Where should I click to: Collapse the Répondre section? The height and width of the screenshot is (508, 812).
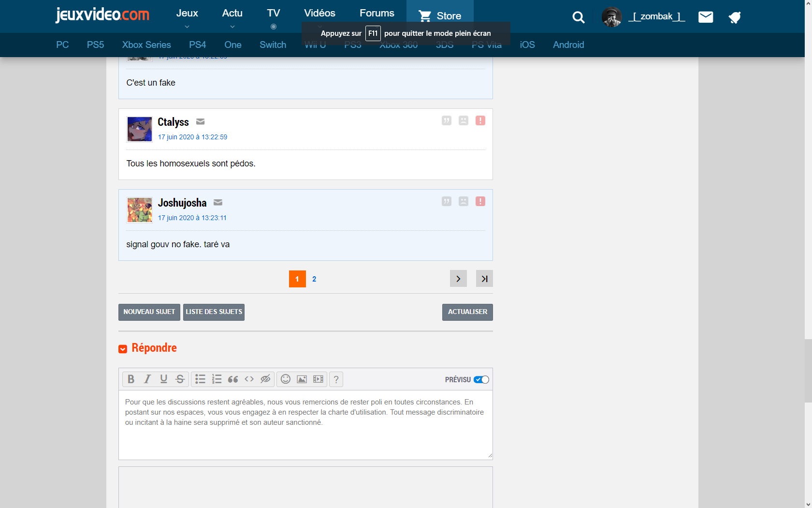point(123,349)
